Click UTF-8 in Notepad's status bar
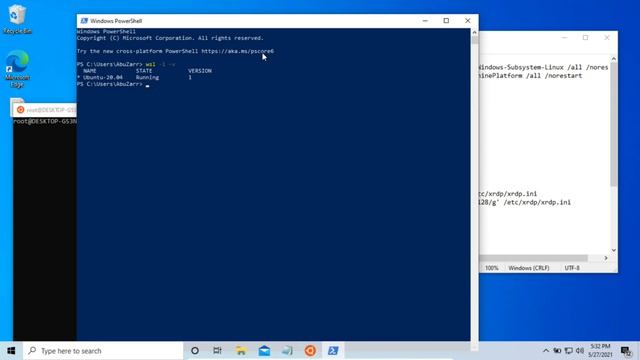 pos(572,268)
